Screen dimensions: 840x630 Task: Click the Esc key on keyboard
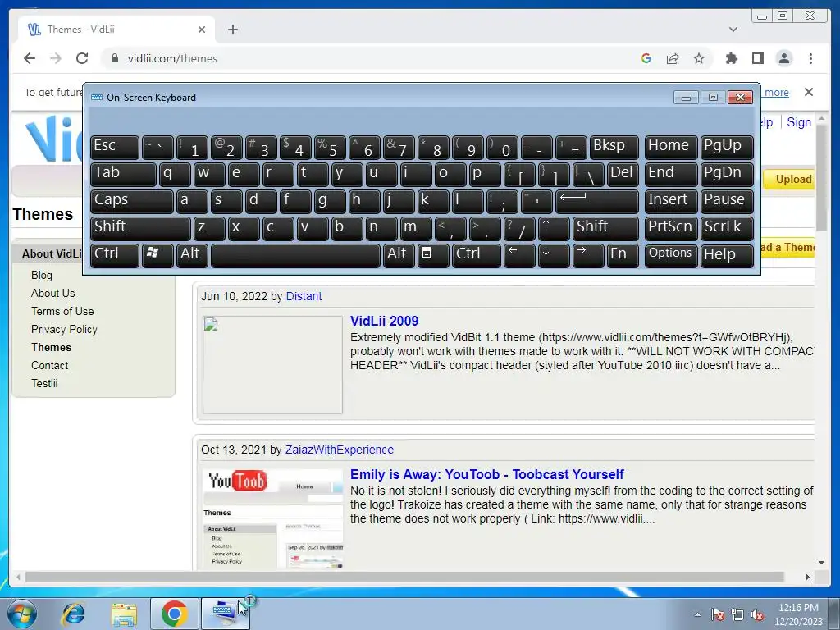[115, 147]
